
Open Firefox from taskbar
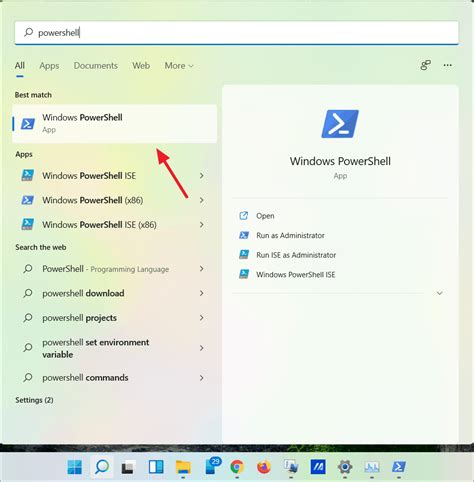(x=264, y=467)
